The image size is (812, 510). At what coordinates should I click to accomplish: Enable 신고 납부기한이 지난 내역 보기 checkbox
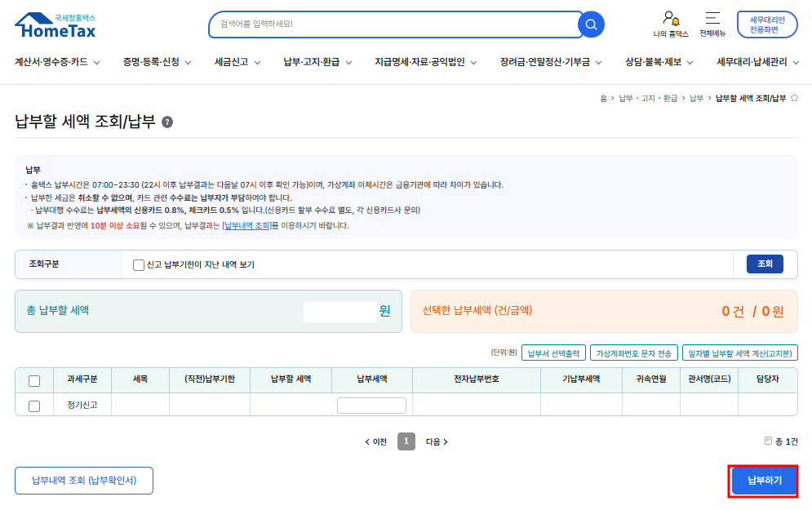tap(139, 264)
